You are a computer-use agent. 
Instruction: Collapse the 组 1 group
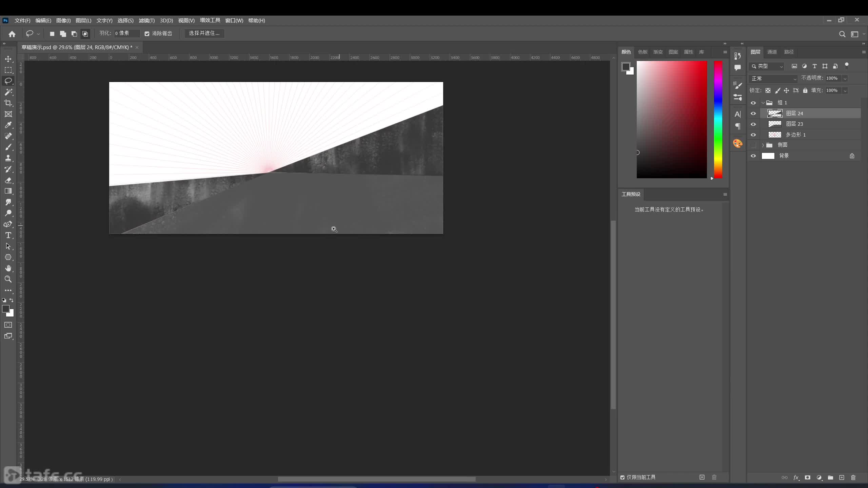pos(763,103)
